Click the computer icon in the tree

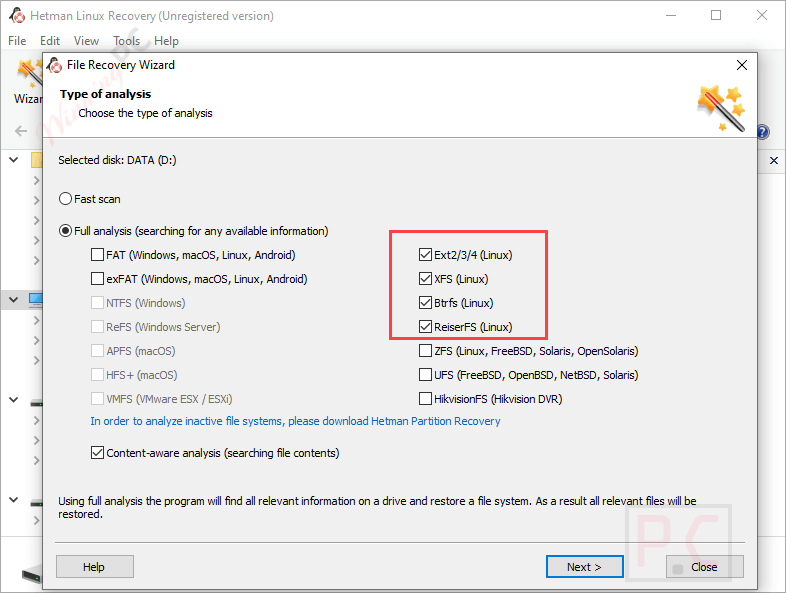(36, 300)
